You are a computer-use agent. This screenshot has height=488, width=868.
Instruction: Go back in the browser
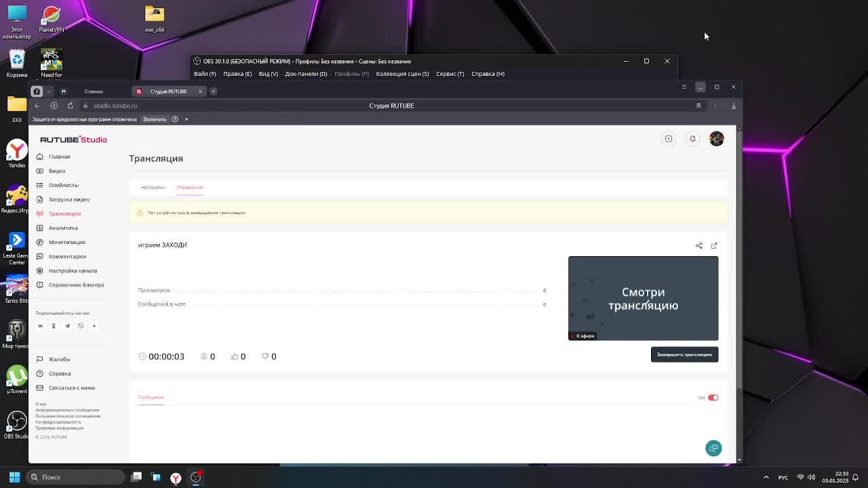[37, 106]
